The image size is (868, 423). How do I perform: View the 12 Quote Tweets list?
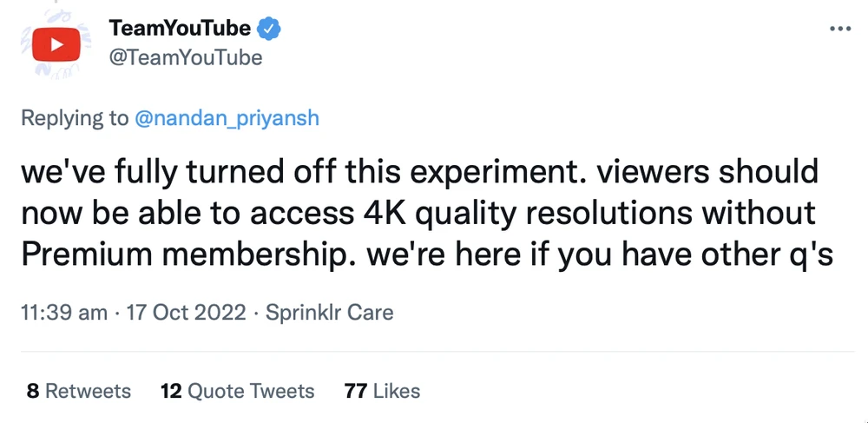[237, 391]
